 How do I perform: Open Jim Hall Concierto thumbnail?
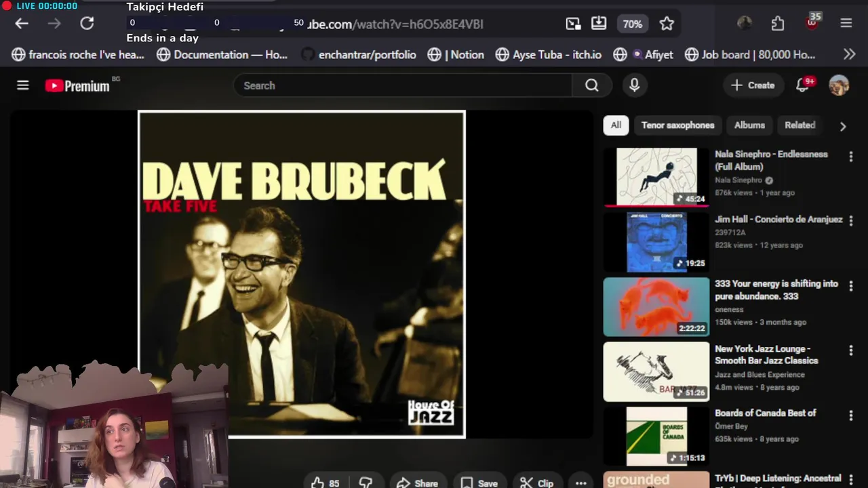656,242
